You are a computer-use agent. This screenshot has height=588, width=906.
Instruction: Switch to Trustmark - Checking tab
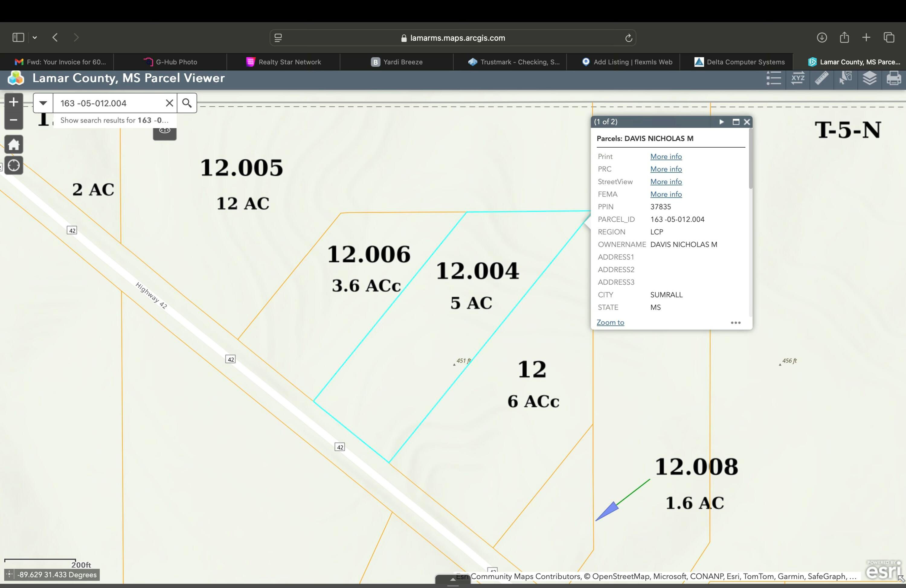[x=510, y=62]
